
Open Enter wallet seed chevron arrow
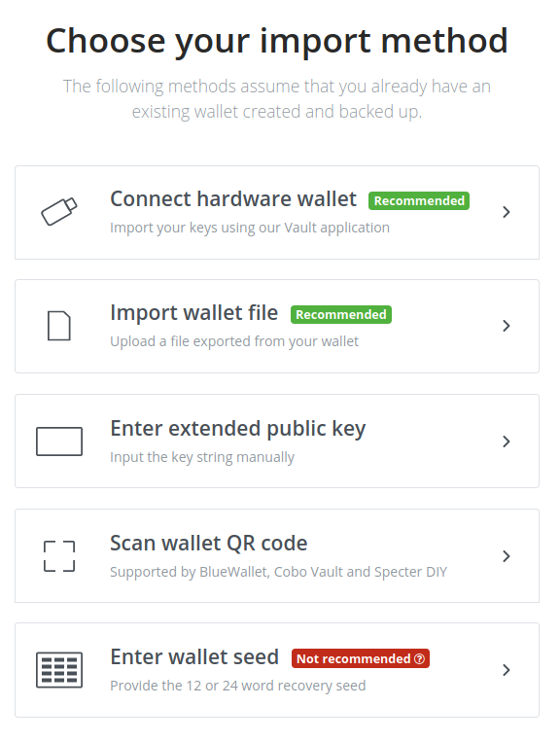(x=507, y=670)
